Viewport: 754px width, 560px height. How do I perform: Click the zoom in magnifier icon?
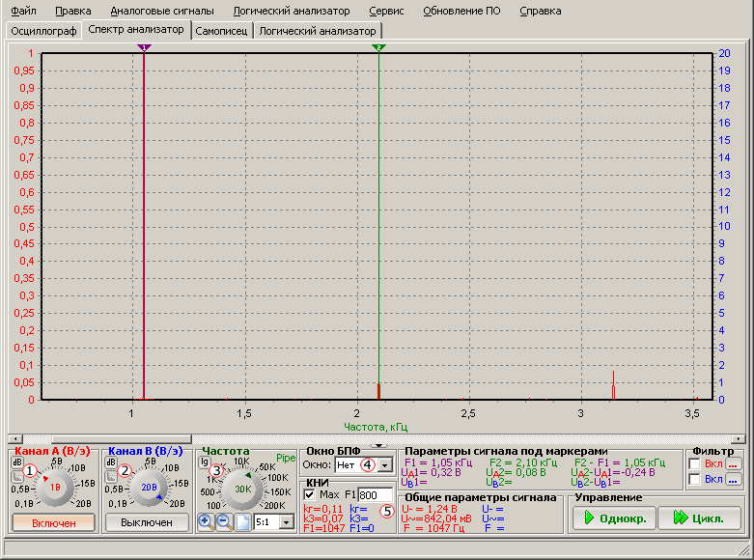coord(206,521)
